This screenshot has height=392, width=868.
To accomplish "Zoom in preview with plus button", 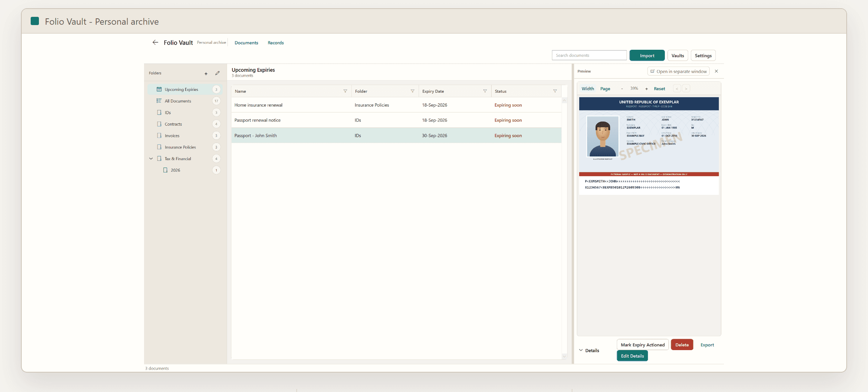I will (647, 89).
